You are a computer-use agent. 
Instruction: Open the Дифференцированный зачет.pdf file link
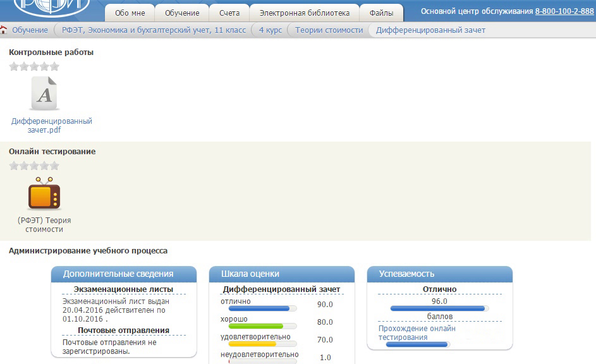tap(52, 125)
